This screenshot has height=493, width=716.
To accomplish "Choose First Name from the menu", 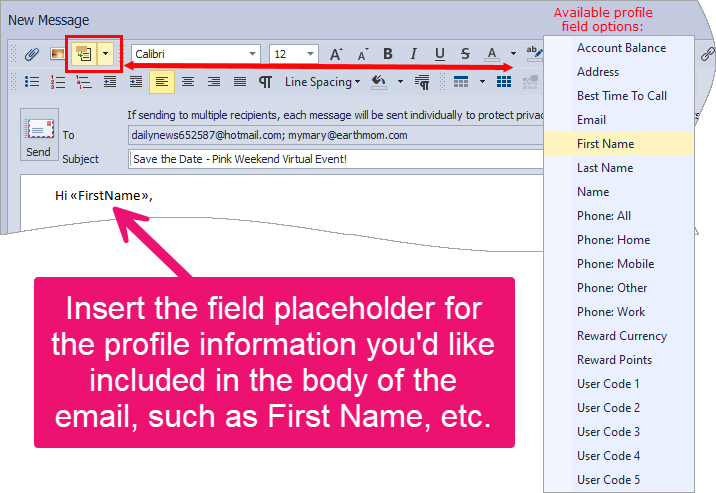I will click(x=619, y=144).
